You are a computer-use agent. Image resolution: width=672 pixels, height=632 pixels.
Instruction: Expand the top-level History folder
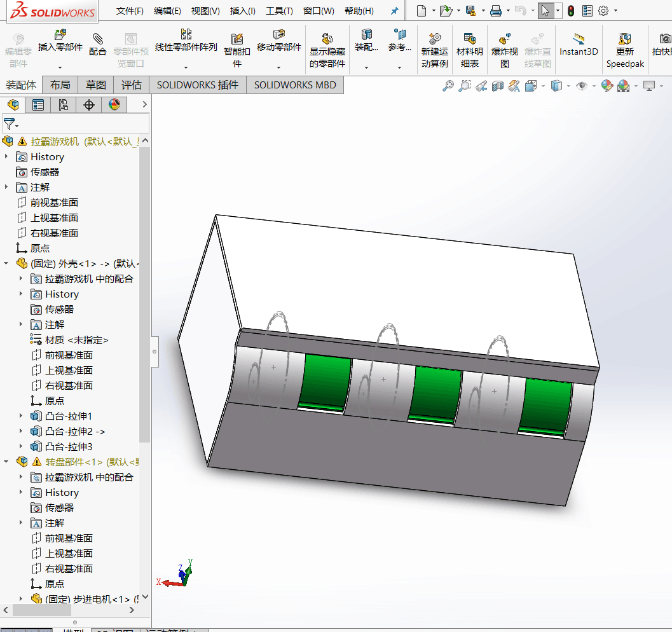coord(6,157)
